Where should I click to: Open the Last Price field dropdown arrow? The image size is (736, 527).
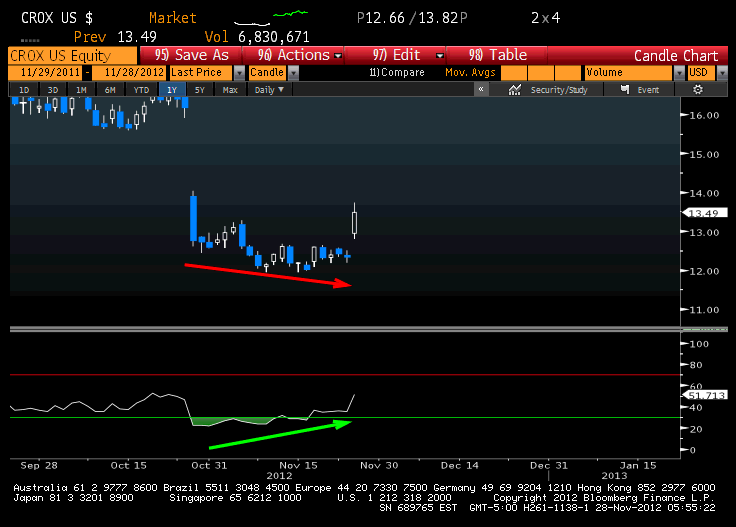[239, 73]
